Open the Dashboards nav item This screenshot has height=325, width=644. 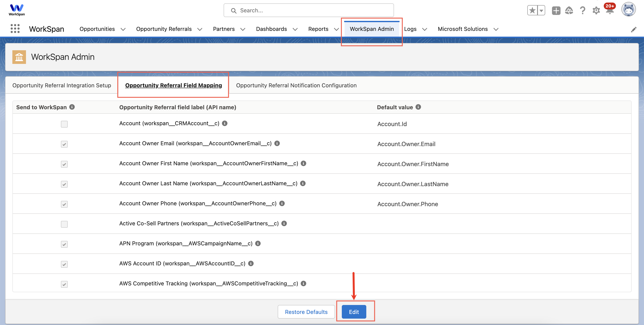point(272,29)
